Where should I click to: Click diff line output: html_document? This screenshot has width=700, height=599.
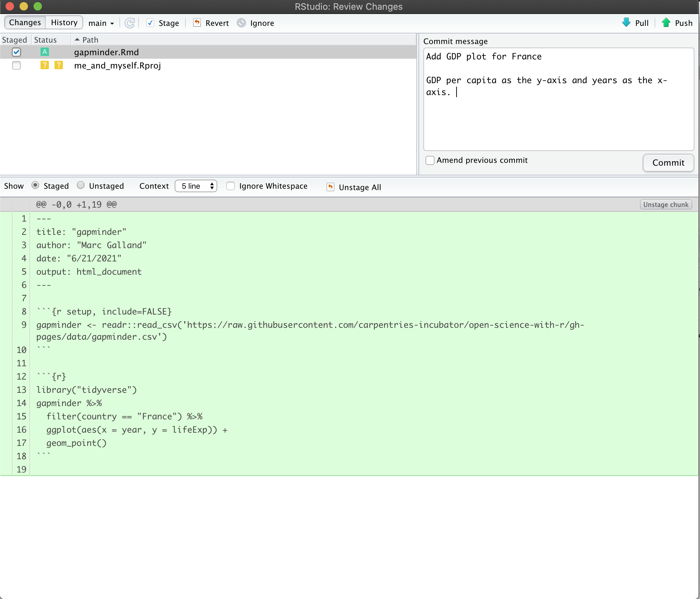click(x=89, y=272)
